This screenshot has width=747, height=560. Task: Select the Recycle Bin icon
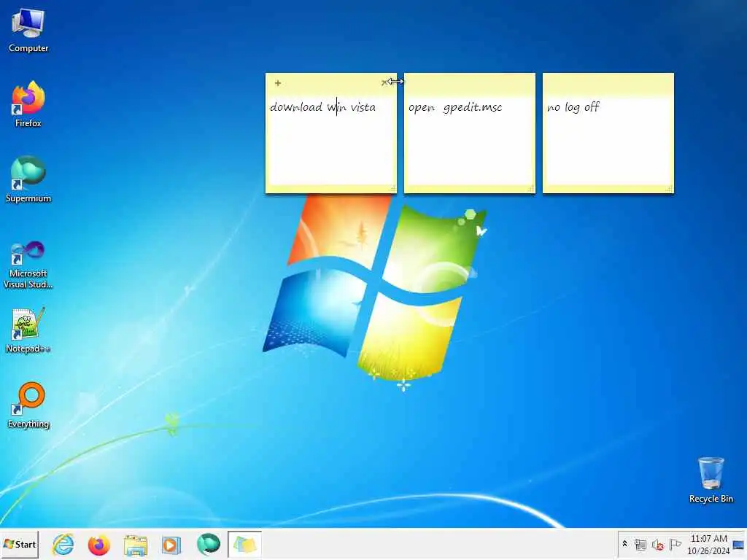point(711,480)
